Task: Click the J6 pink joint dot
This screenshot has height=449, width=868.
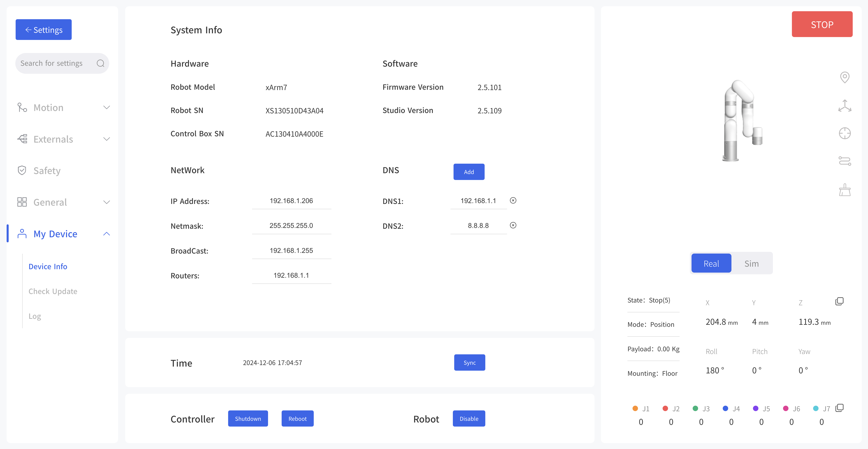Action: [785, 409]
